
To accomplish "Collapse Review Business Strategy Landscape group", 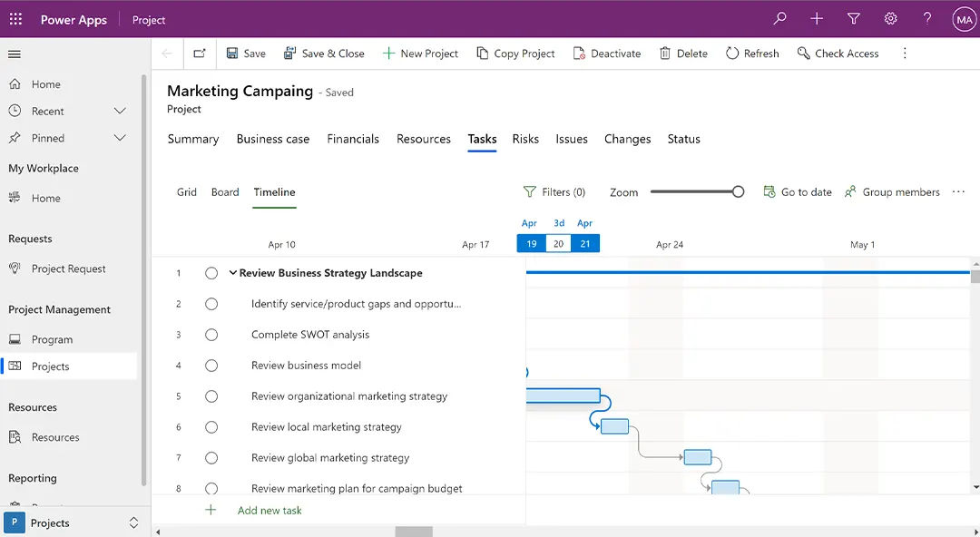I will 233,273.
